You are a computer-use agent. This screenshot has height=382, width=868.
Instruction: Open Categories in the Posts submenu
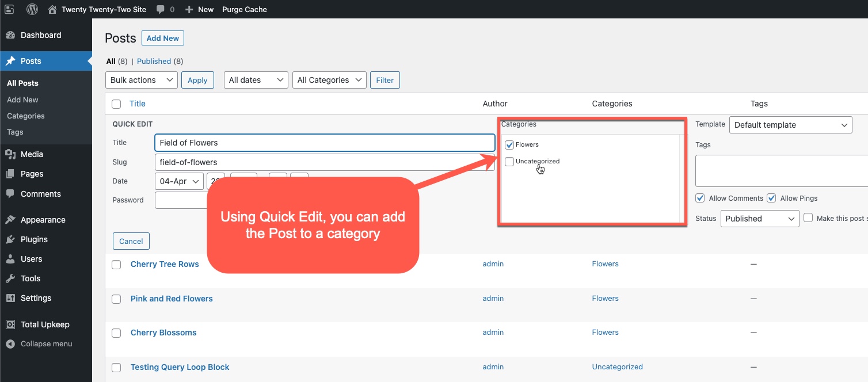tap(26, 116)
